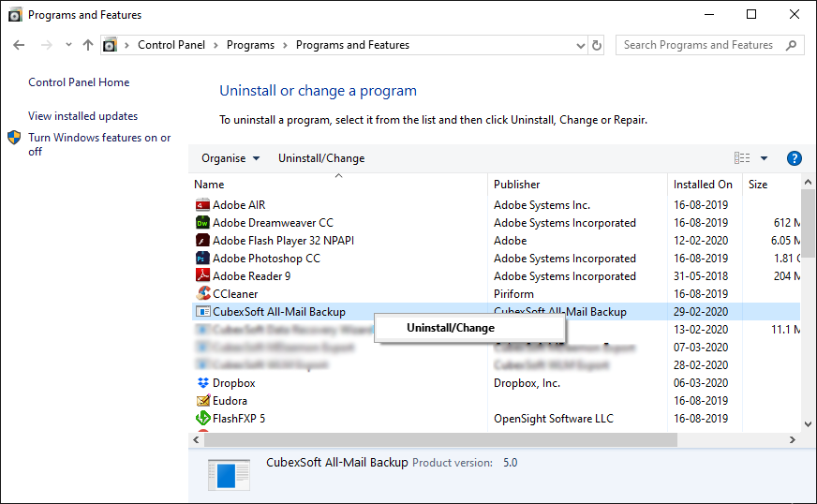Select the Adobe Dreamweaver CC entry
This screenshot has height=504, width=817.
click(273, 223)
